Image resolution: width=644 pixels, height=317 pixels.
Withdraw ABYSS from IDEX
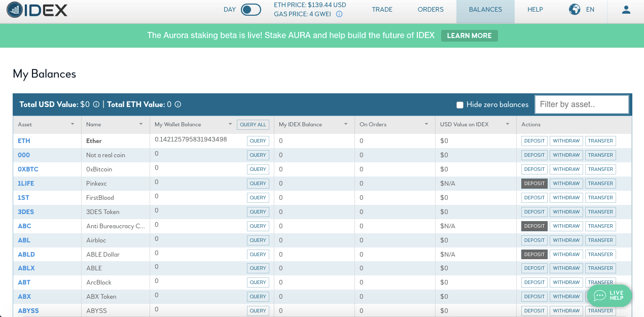pos(566,311)
